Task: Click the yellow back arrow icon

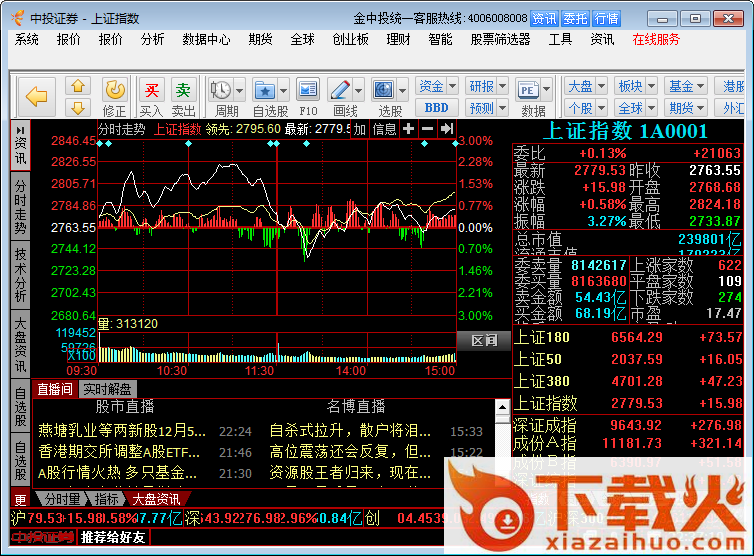Action: click(37, 97)
